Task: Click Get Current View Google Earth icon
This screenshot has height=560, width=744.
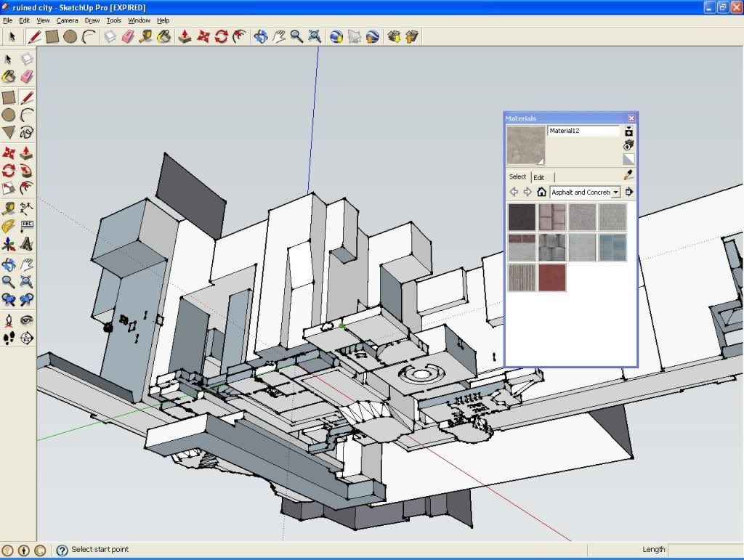Action: tap(336, 36)
